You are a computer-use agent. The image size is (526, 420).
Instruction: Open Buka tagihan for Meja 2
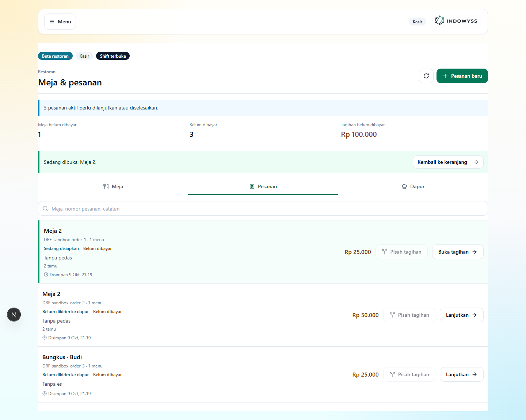click(458, 252)
